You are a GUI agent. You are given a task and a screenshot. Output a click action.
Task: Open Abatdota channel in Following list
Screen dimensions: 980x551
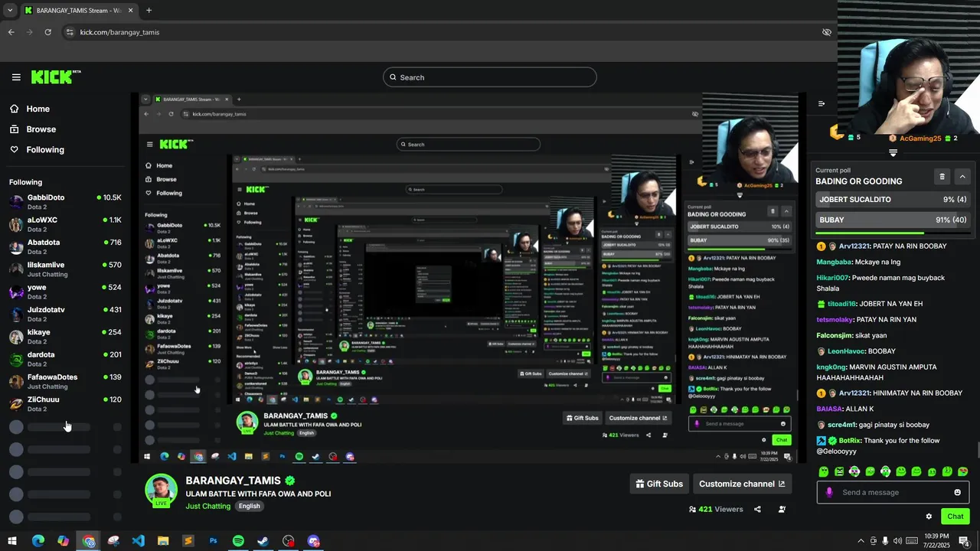[65, 246]
